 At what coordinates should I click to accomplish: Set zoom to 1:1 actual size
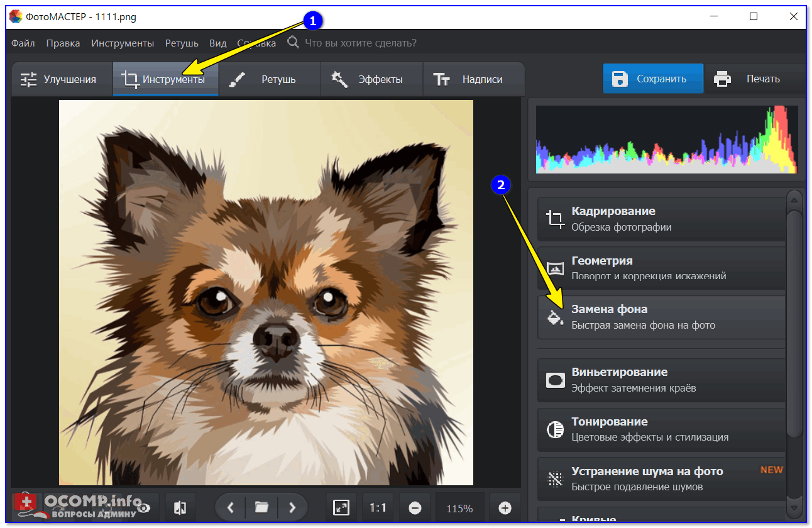(378, 508)
